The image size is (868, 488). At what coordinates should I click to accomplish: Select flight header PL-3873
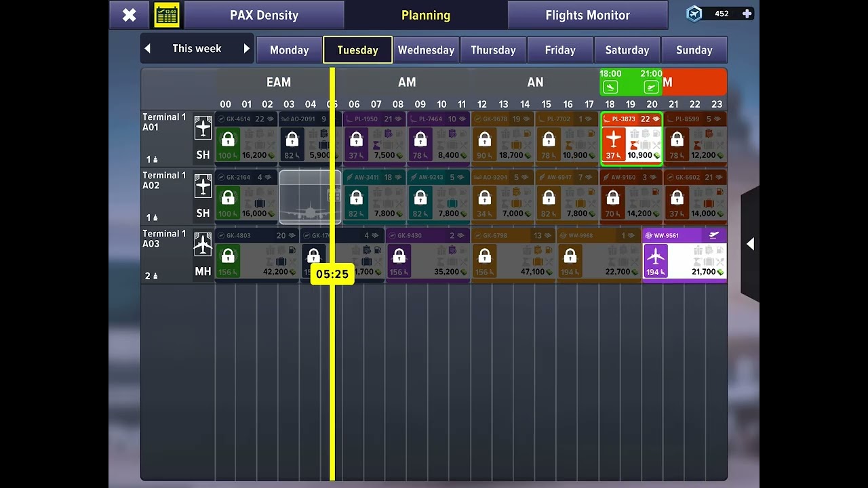point(631,119)
